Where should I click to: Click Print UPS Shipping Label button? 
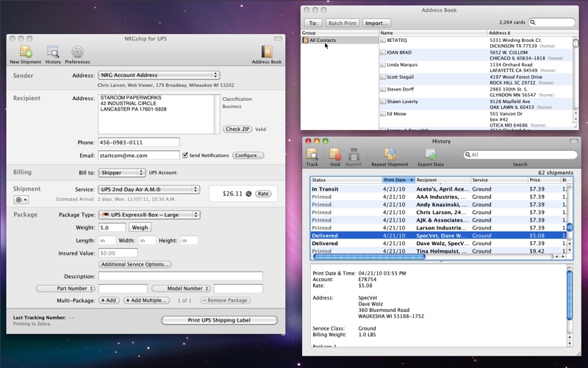219,320
